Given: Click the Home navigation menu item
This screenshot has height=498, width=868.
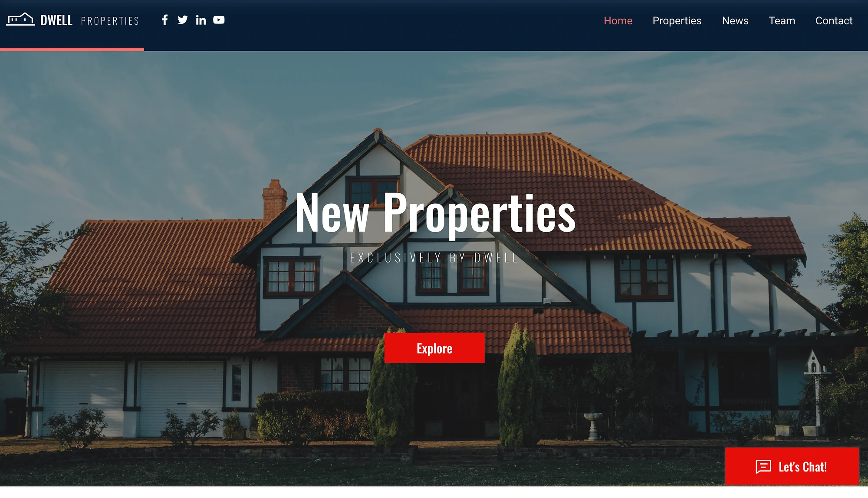Looking at the screenshot, I should [x=618, y=20].
